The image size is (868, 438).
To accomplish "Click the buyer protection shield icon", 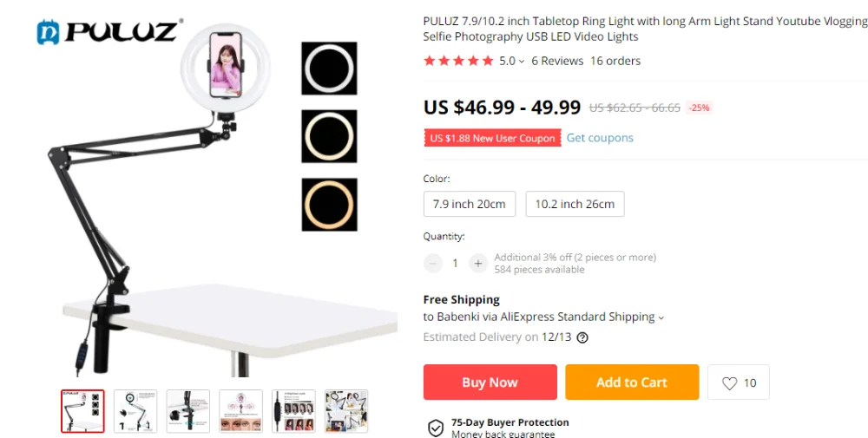I will click(x=436, y=428).
